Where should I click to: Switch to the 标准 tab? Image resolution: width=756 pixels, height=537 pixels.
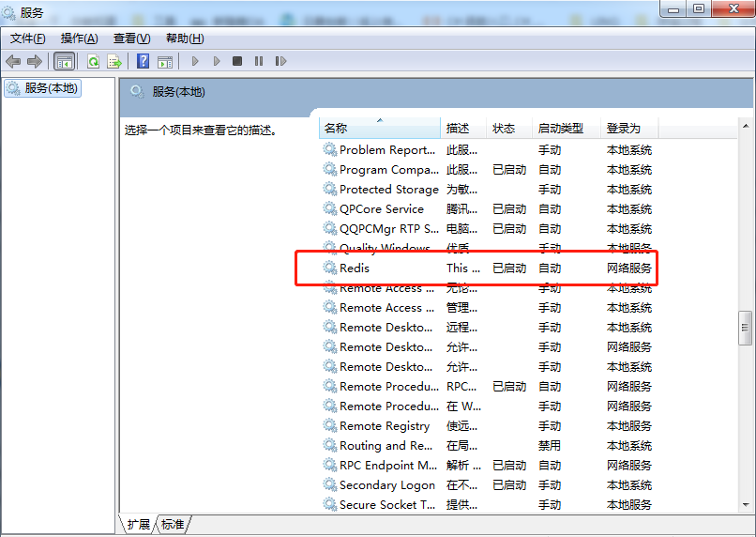(x=174, y=524)
